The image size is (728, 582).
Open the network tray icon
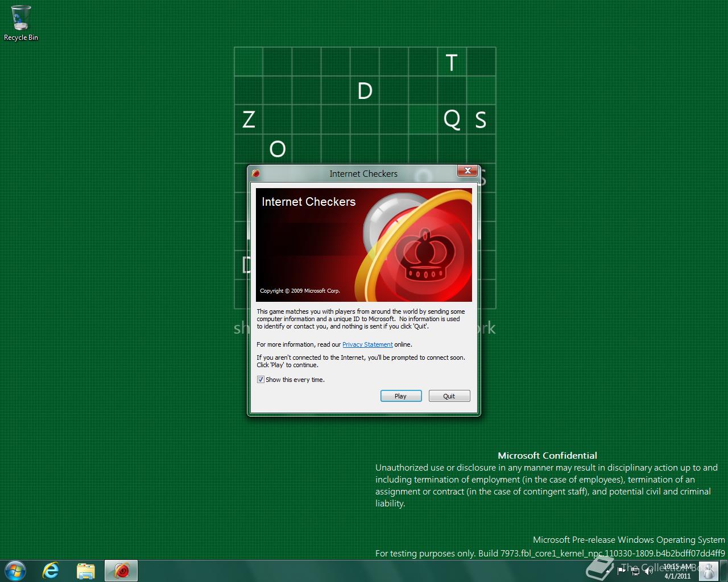(x=636, y=571)
